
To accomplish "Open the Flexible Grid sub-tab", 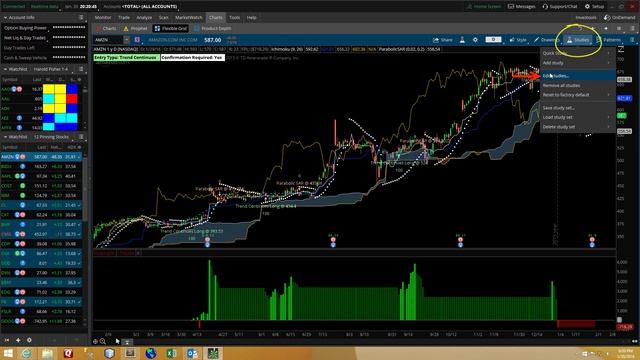I will [171, 29].
